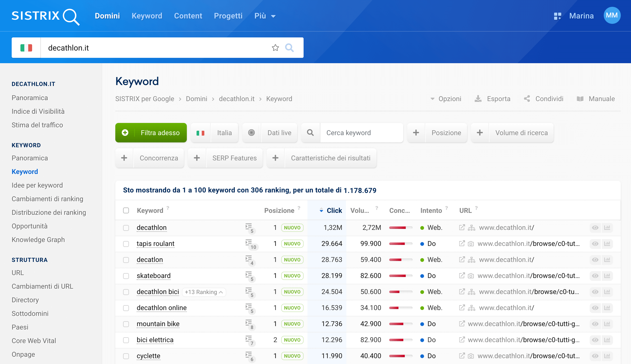Image resolution: width=631 pixels, height=364 pixels.
Task: Click help icon next to Intento header
Action: pyautogui.click(x=446, y=208)
